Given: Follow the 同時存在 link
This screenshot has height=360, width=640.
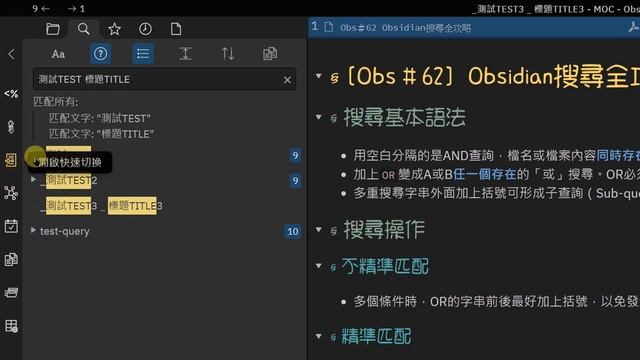Looking at the screenshot, I should 618,156.
